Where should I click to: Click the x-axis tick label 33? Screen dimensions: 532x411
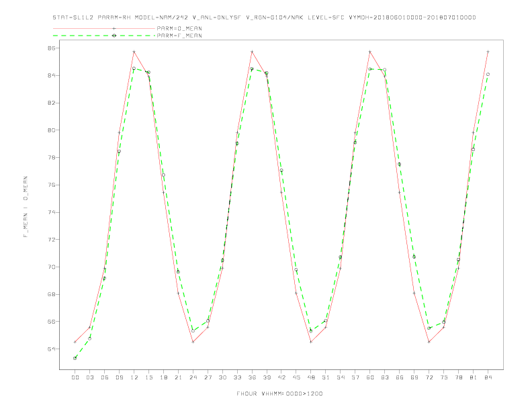click(x=237, y=377)
